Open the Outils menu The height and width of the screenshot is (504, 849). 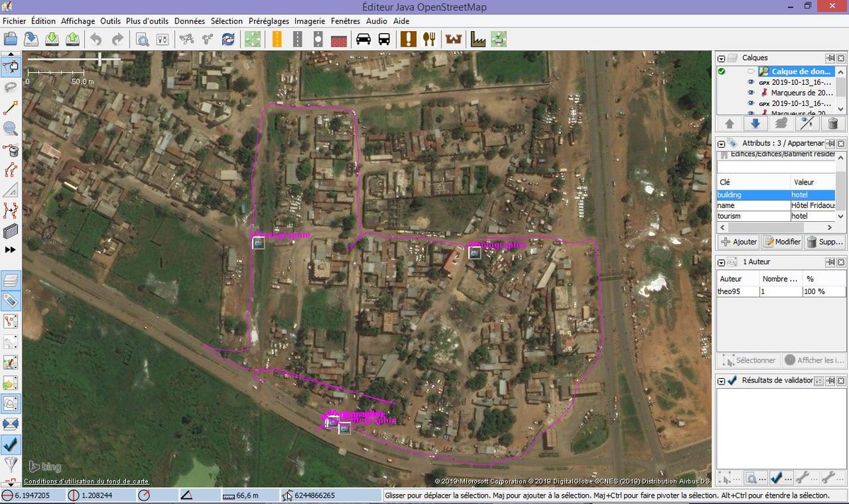pos(110,21)
